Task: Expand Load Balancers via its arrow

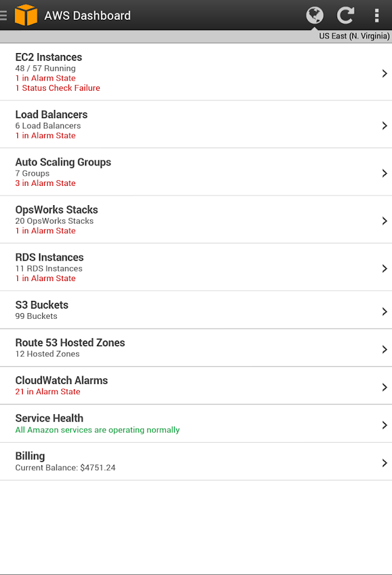Action: 384,125
